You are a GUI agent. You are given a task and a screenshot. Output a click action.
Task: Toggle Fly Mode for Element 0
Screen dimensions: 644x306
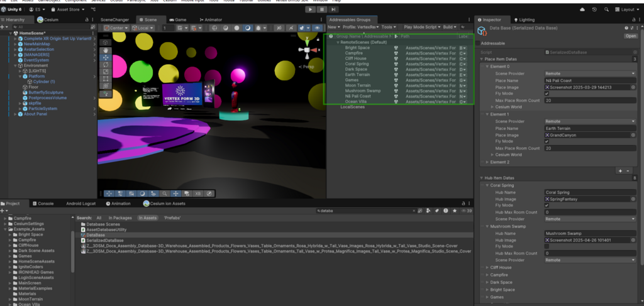coord(547,94)
